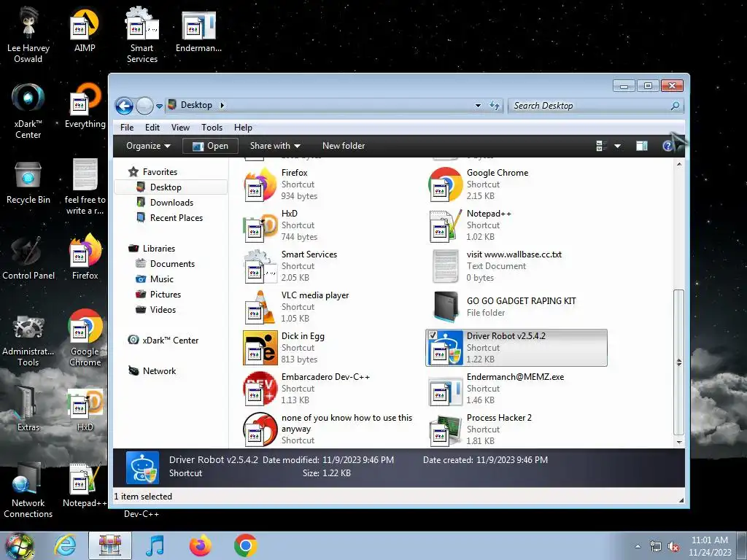Viewport: 747px width, 560px height.
Task: Open Music library in sidebar
Action: pyautogui.click(x=161, y=279)
